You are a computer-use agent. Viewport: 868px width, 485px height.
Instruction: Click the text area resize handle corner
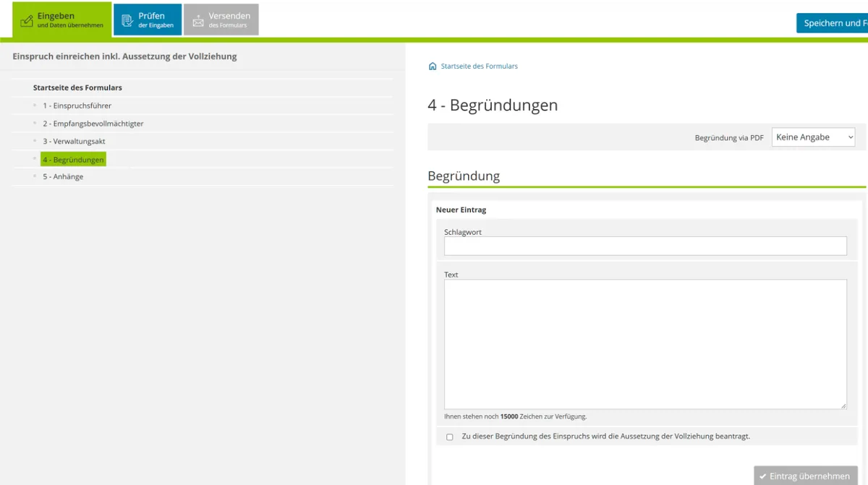[x=843, y=405]
